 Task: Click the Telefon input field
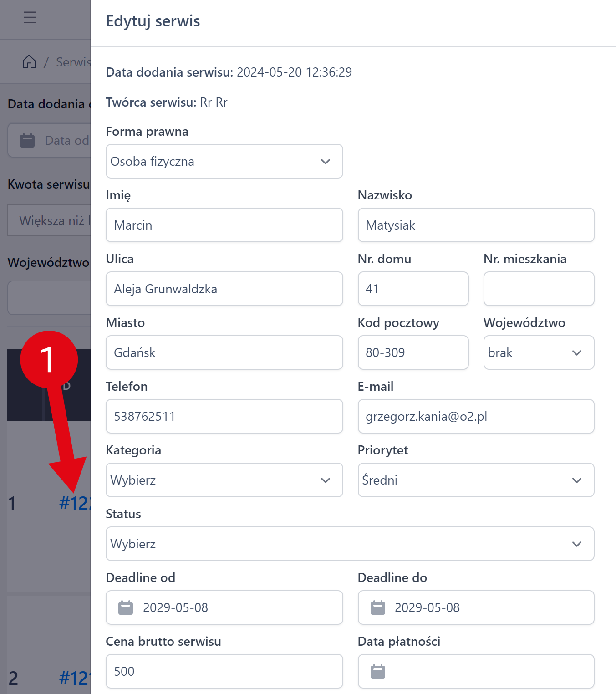pos(224,416)
